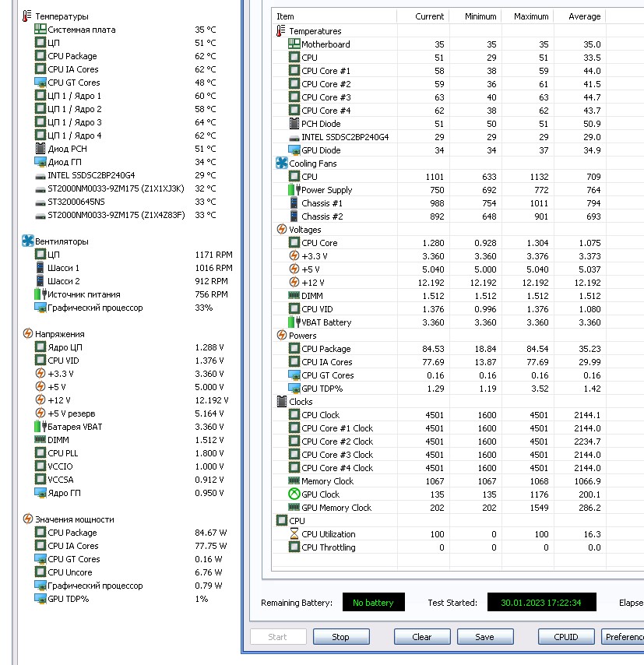This screenshot has height=665, width=644.
Task: Click the Save button
Action: tap(485, 637)
